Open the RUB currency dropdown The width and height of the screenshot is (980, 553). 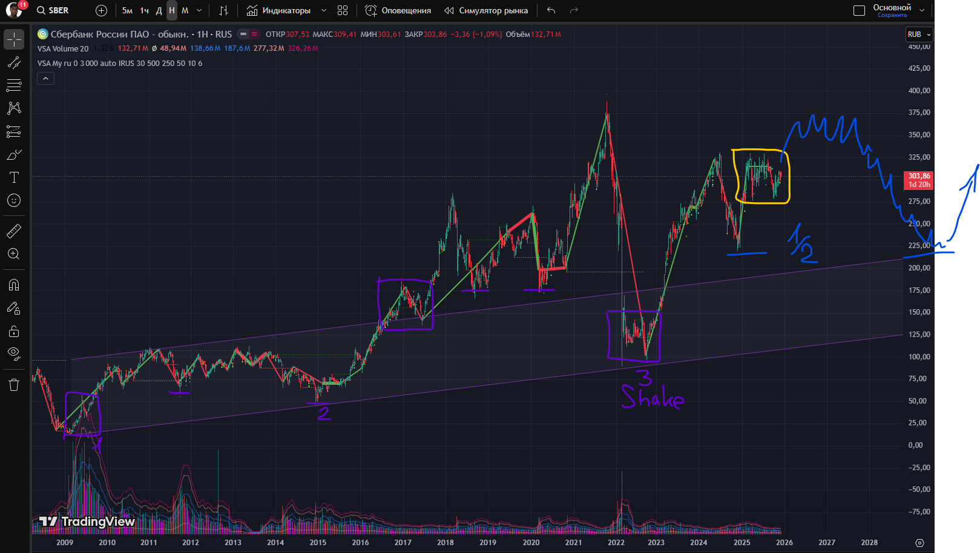point(919,34)
